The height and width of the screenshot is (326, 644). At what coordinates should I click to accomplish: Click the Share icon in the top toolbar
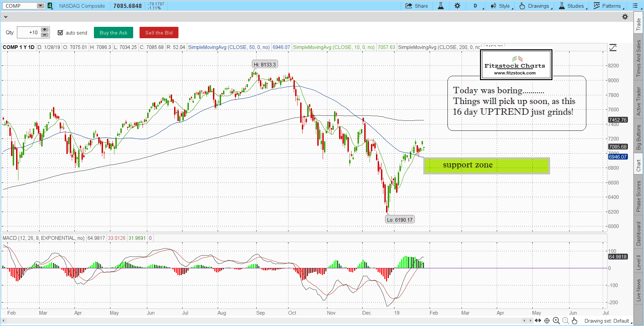416,6
